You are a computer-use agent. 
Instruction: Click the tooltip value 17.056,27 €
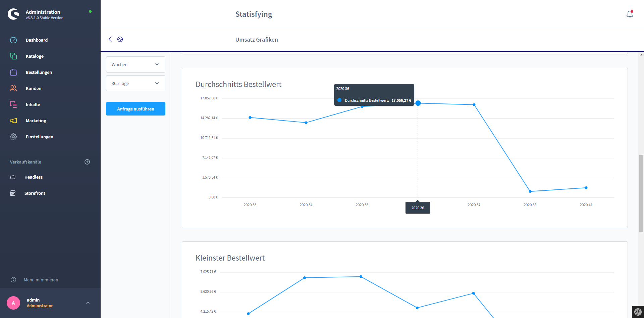[401, 100]
